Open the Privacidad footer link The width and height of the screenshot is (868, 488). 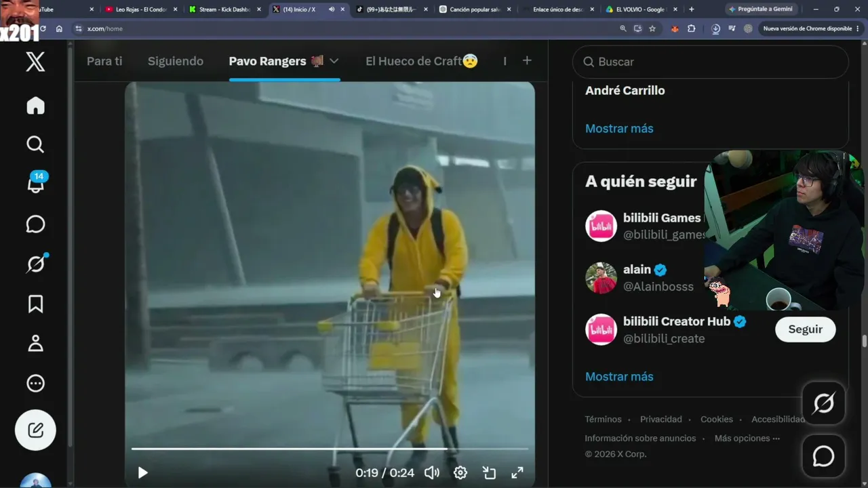[661, 419]
